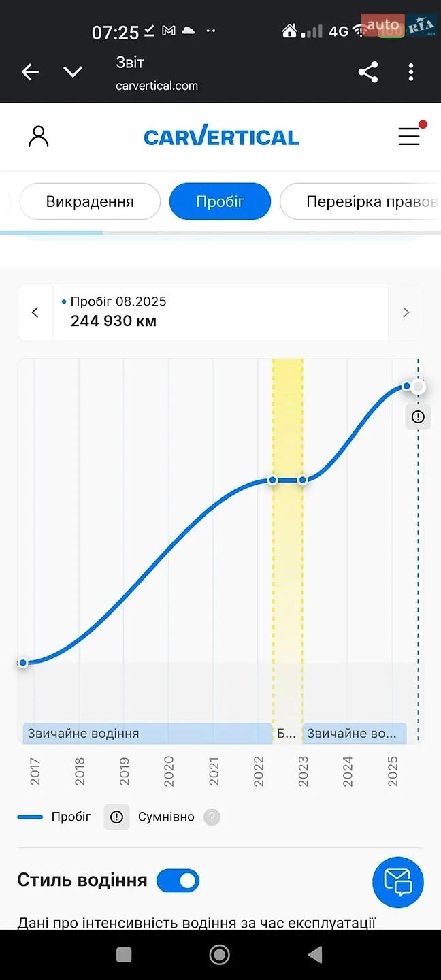Open the browser three-dot overflow menu

(411, 72)
